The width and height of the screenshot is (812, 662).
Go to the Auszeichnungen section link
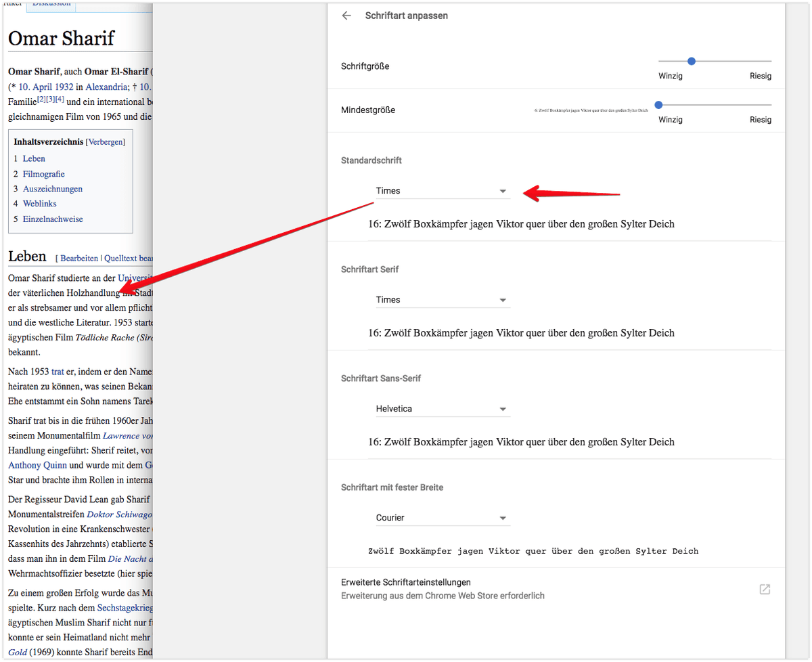click(x=52, y=189)
